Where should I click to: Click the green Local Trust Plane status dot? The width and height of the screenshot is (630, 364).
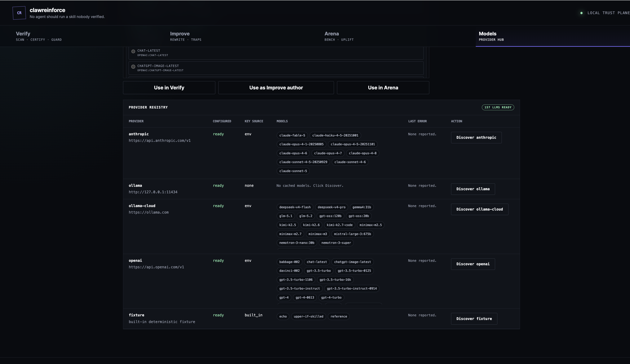(581, 13)
